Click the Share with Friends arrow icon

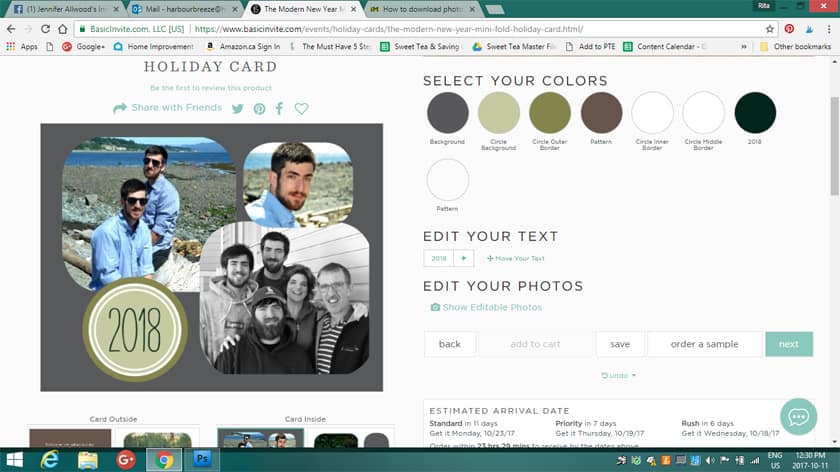tap(120, 108)
